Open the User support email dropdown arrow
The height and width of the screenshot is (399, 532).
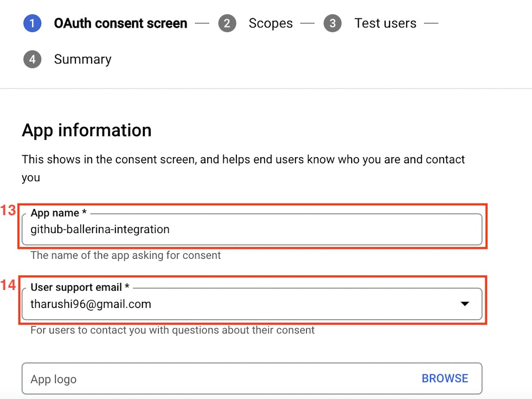[465, 304]
